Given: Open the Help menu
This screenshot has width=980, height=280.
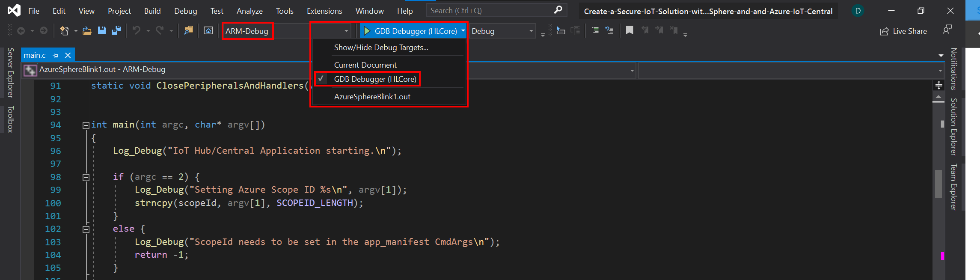Looking at the screenshot, I should (x=405, y=11).
